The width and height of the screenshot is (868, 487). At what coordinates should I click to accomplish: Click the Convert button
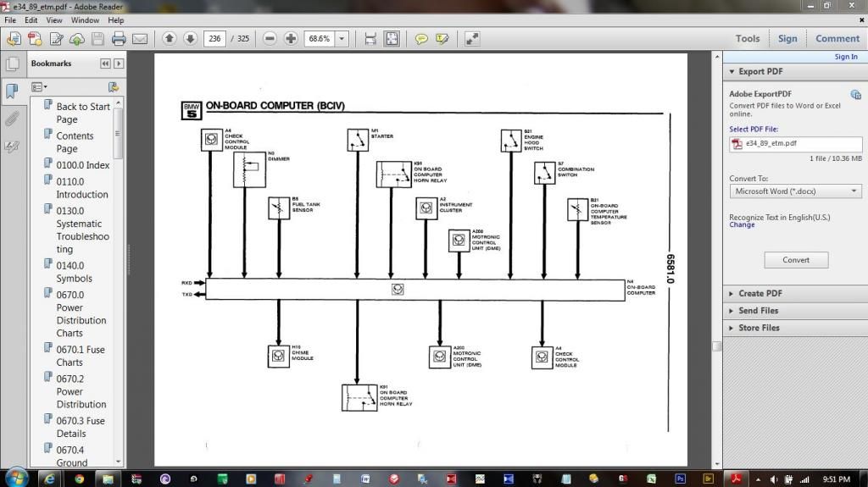point(795,260)
